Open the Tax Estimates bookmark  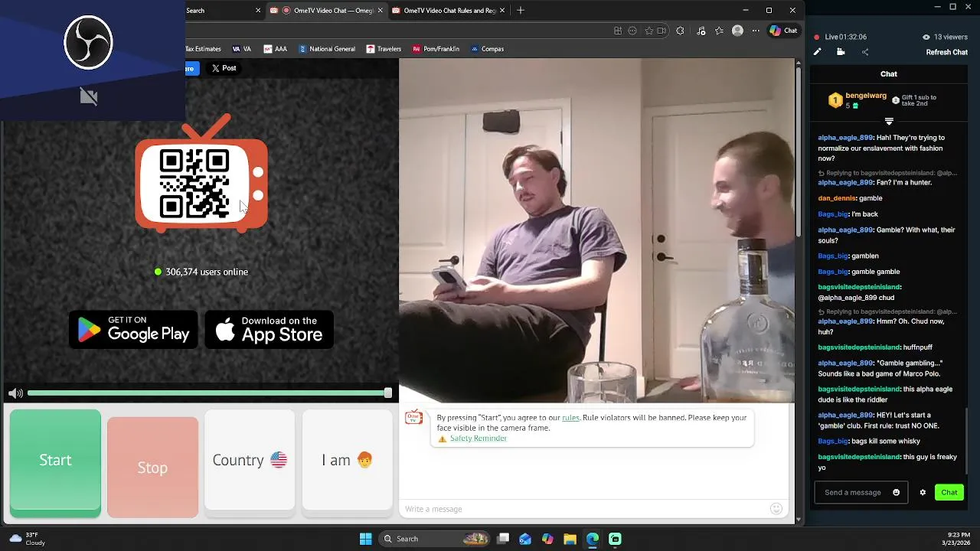[x=204, y=49]
